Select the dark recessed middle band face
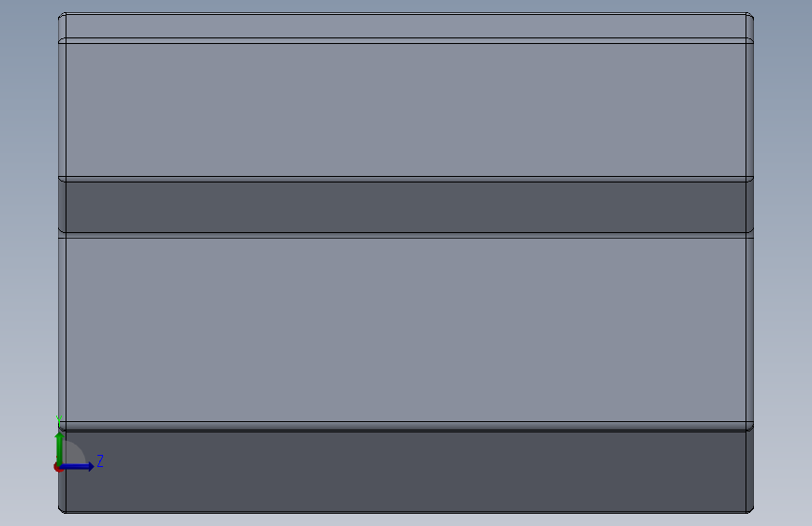 (406, 207)
